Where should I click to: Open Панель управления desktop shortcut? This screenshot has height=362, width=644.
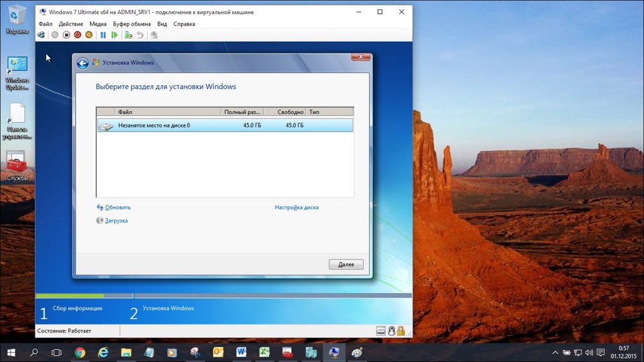tap(17, 121)
